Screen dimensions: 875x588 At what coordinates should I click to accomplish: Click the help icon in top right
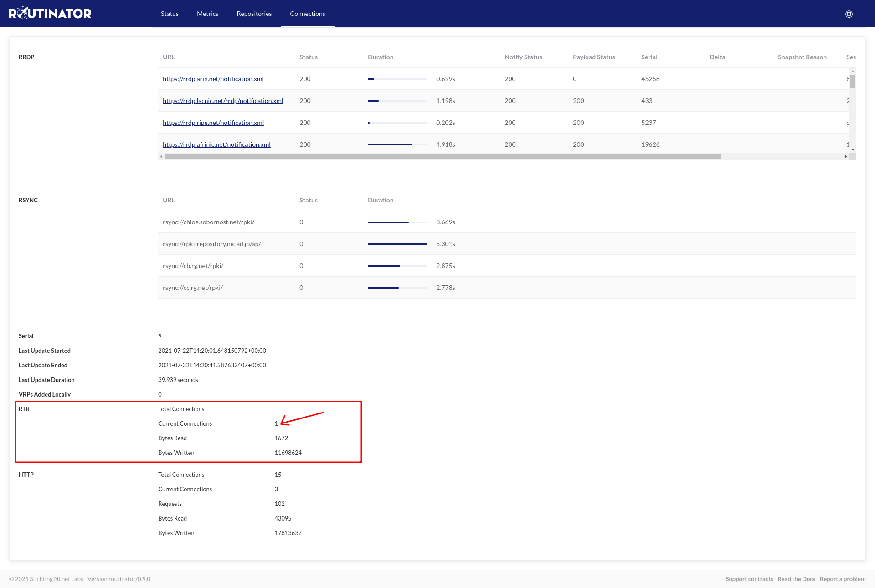(x=849, y=14)
